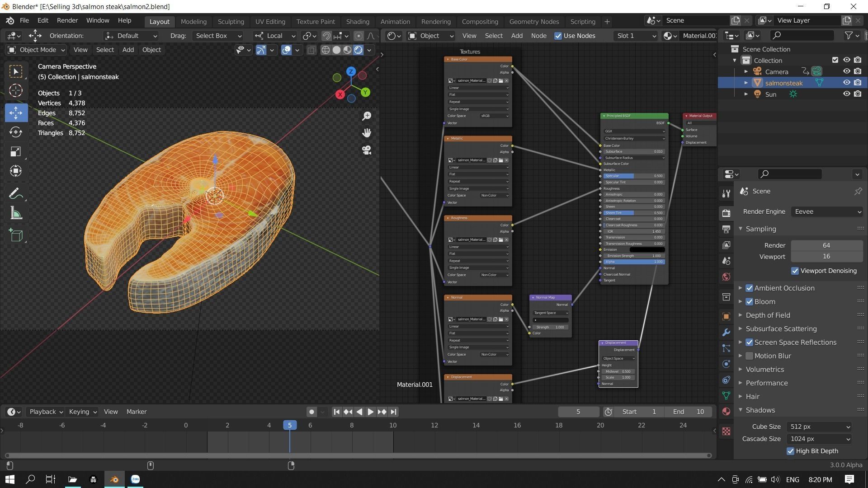The image size is (868, 488).
Task: Switch to the Shading workspace tab
Action: point(358,21)
